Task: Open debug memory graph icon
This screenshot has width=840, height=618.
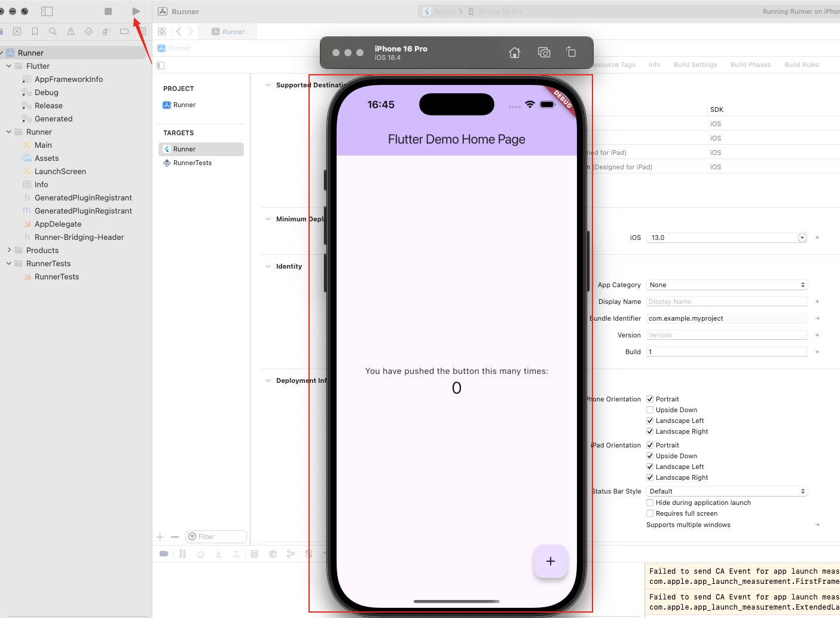Action: [x=291, y=554]
